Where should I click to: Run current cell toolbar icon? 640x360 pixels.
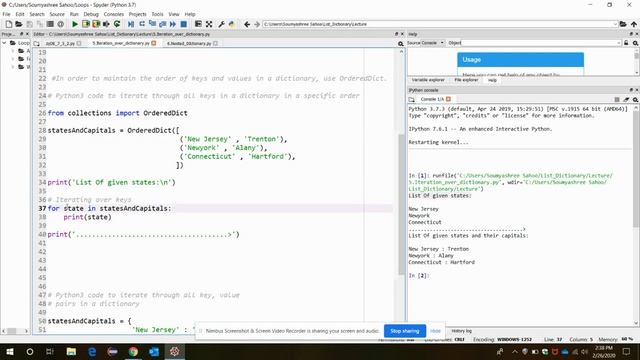(86, 24)
